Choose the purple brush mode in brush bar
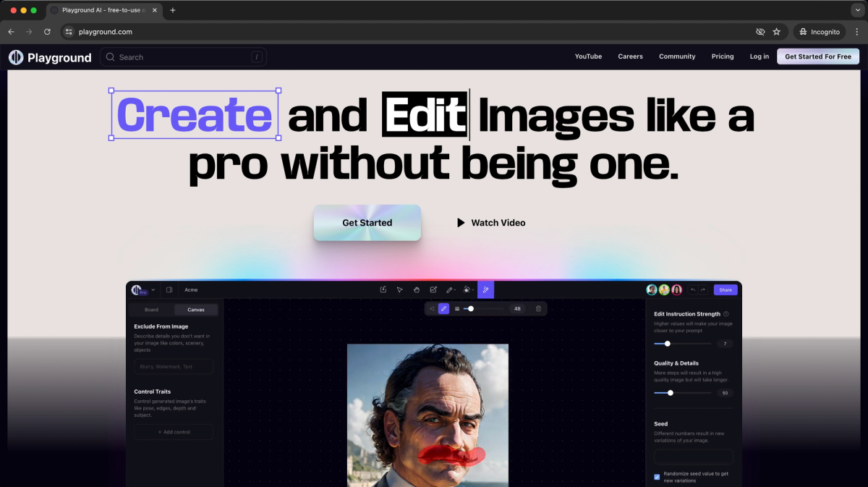The width and height of the screenshot is (868, 487). click(444, 308)
